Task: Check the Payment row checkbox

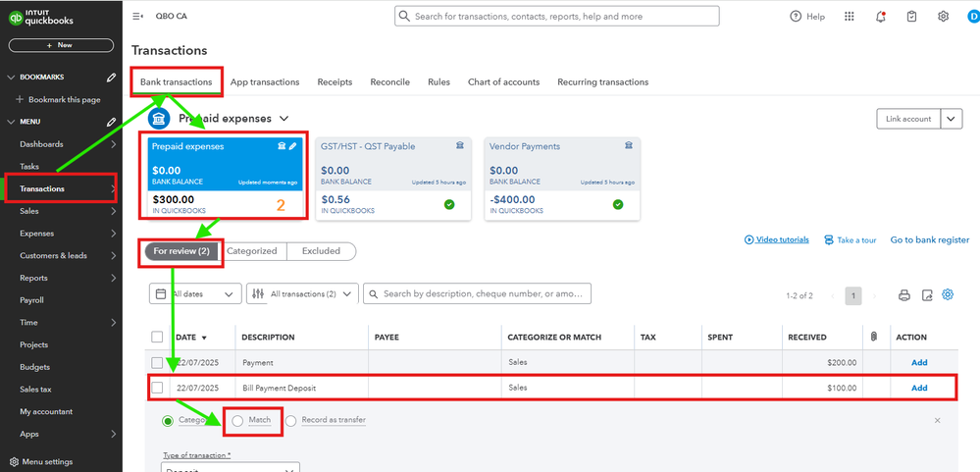Action: 157,363
